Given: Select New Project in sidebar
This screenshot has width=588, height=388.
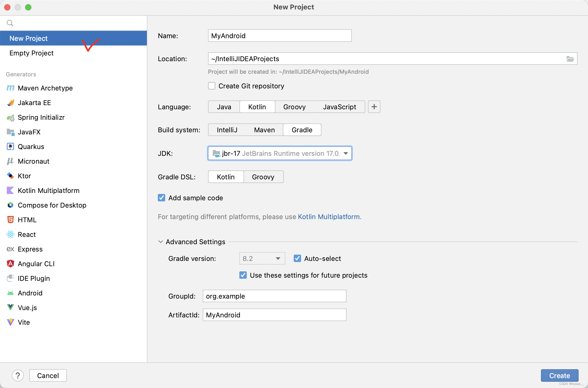Looking at the screenshot, I should (x=73, y=38).
